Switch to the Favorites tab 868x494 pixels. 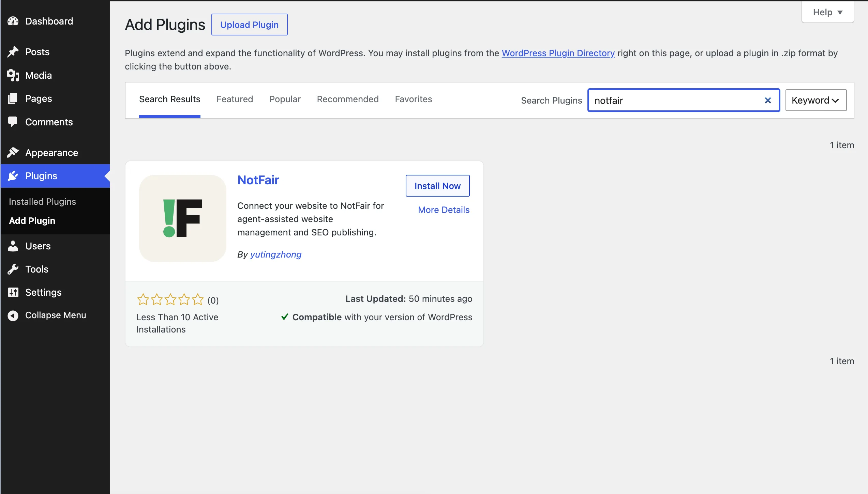click(414, 99)
